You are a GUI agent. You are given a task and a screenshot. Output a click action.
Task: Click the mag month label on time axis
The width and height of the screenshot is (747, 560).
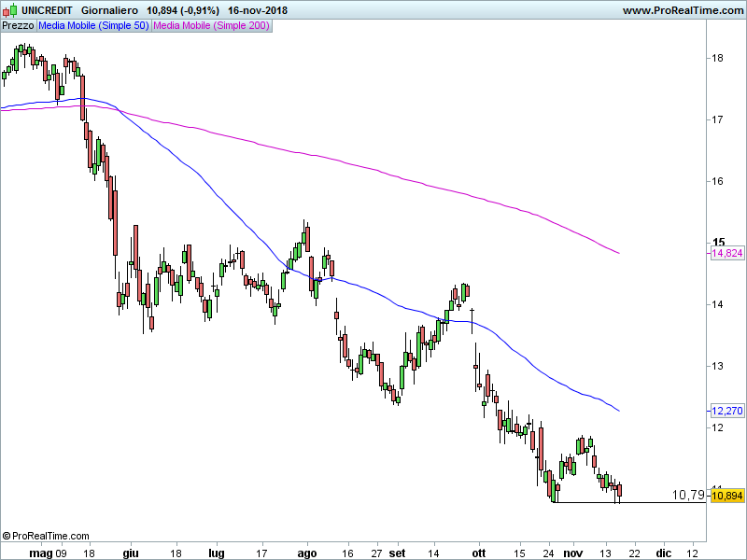(40, 553)
